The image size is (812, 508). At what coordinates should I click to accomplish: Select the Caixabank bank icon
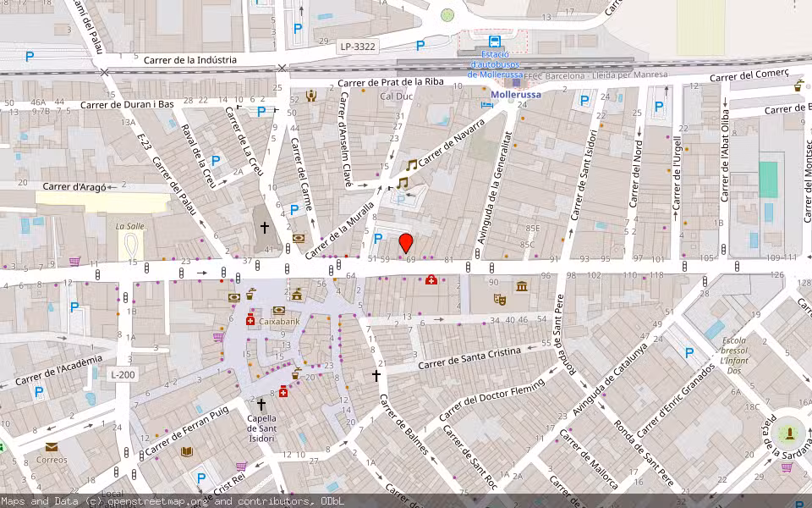(279, 311)
